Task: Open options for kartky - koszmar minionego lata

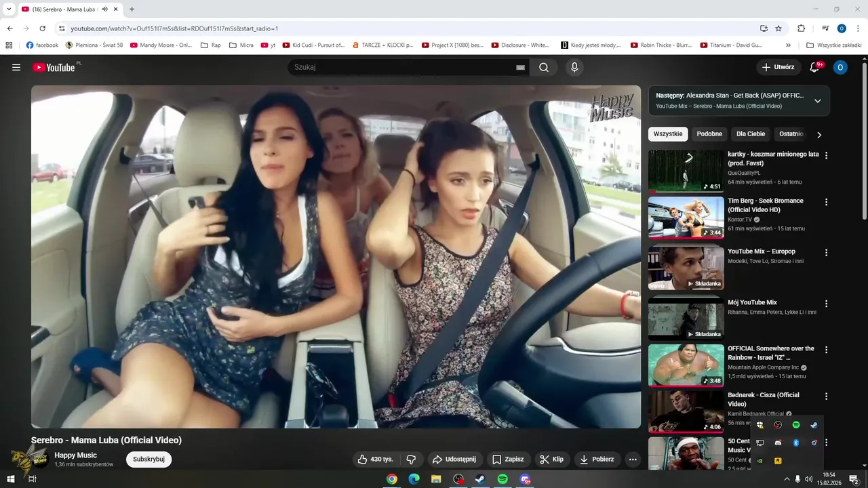Action: click(826, 155)
